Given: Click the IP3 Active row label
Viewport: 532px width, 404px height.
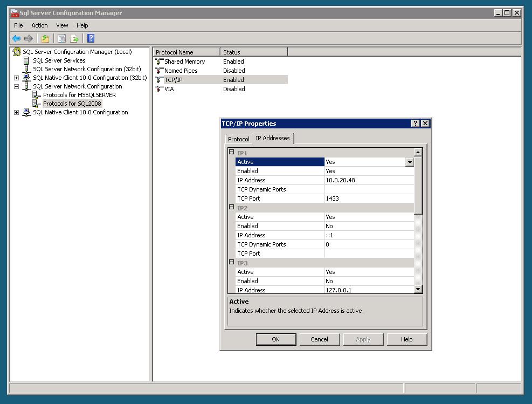Looking at the screenshot, I should (245, 272).
